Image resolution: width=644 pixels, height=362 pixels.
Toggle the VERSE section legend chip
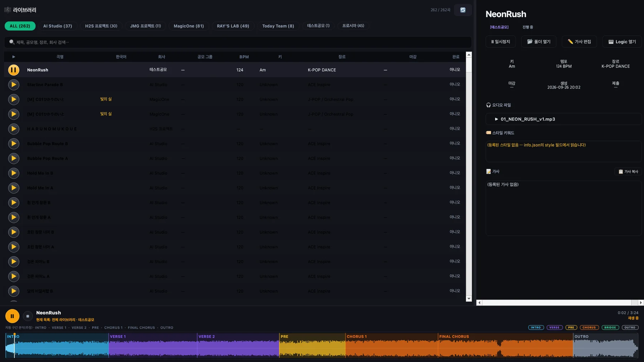pos(555,327)
